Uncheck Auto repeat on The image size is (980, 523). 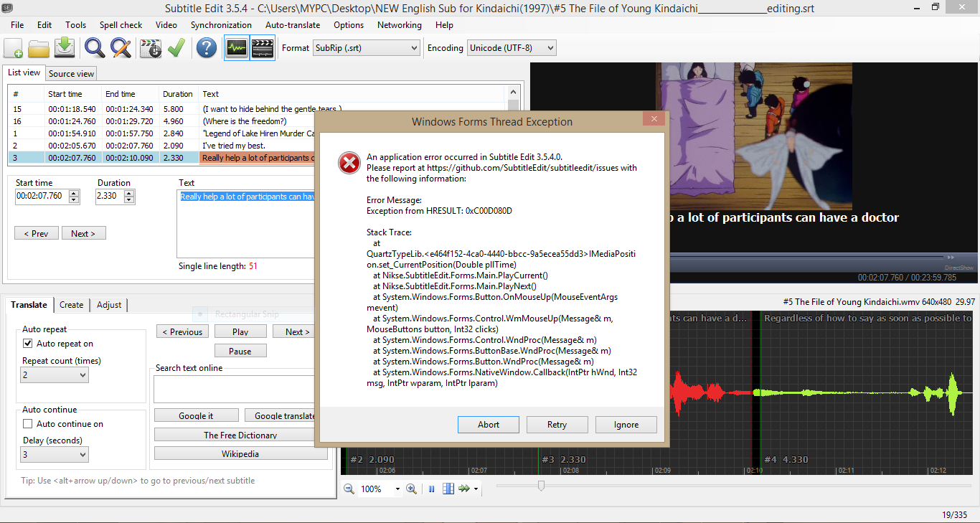(x=27, y=343)
